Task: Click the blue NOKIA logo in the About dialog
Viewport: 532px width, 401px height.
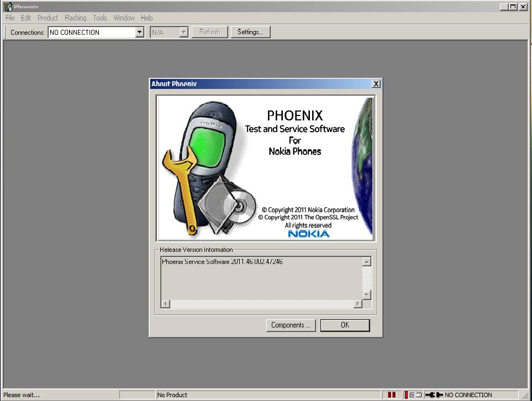Action: pos(309,234)
